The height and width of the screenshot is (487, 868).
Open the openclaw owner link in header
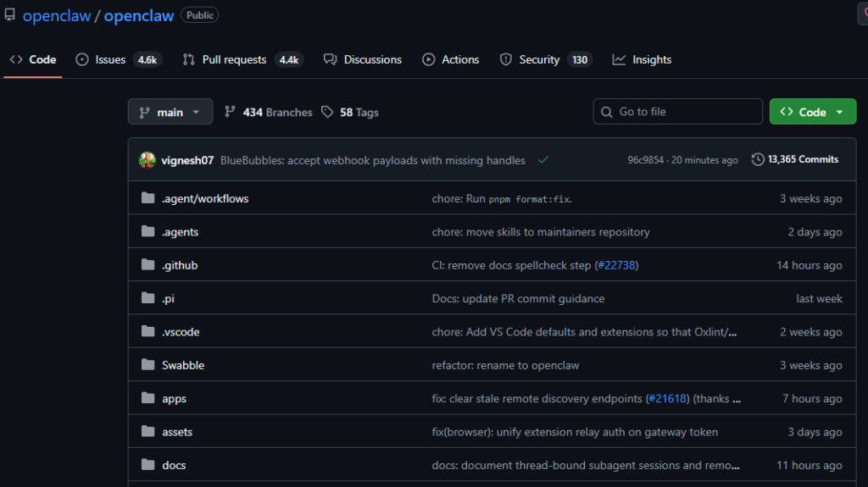coord(56,16)
